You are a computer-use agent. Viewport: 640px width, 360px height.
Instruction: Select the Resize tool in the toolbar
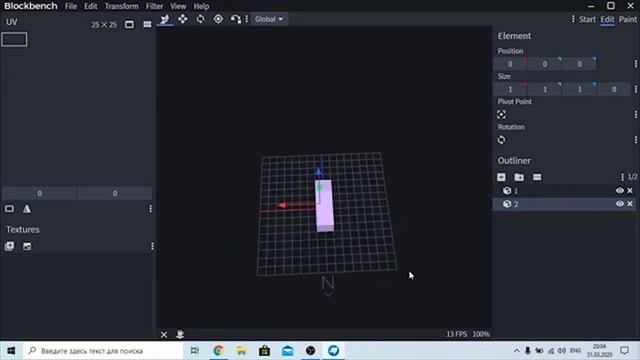[165, 19]
